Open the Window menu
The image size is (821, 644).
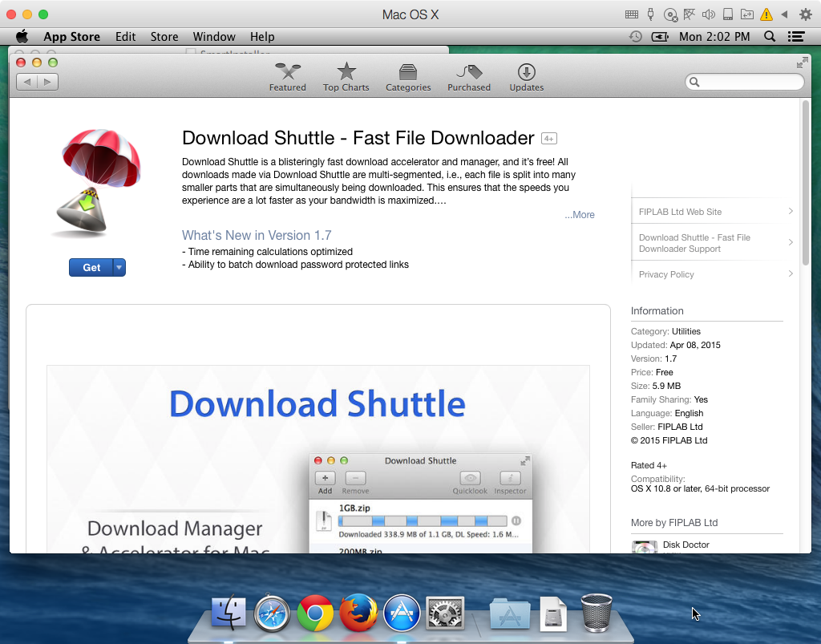pyautogui.click(x=214, y=37)
